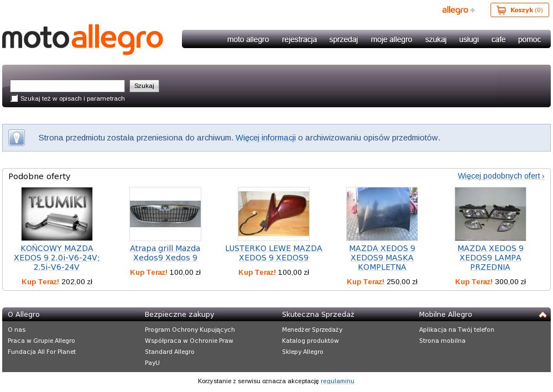Open Sklepy Allegro link
This screenshot has width=553, height=392.
[x=302, y=352]
